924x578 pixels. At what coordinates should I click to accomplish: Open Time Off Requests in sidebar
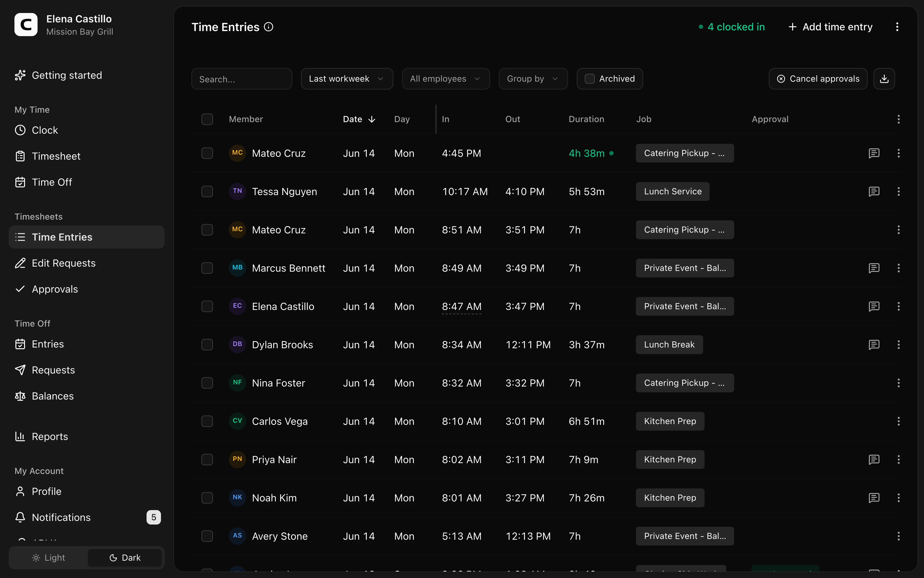[x=86, y=370]
